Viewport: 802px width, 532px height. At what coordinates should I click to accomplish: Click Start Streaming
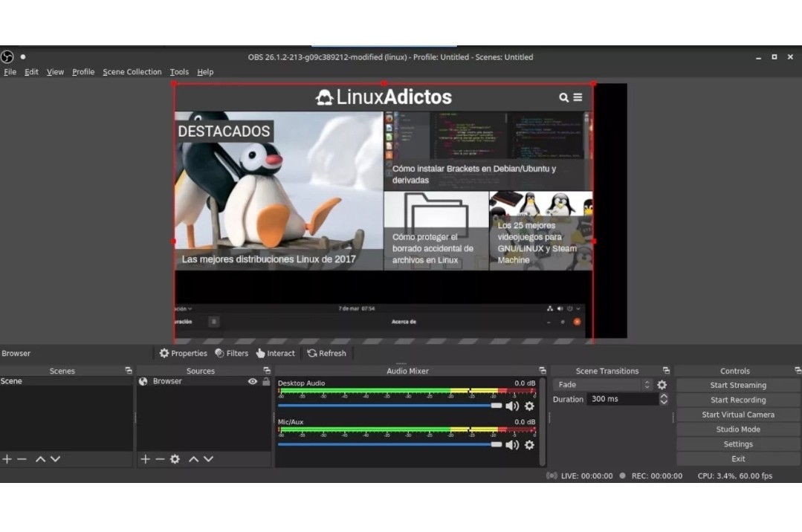pyautogui.click(x=738, y=385)
